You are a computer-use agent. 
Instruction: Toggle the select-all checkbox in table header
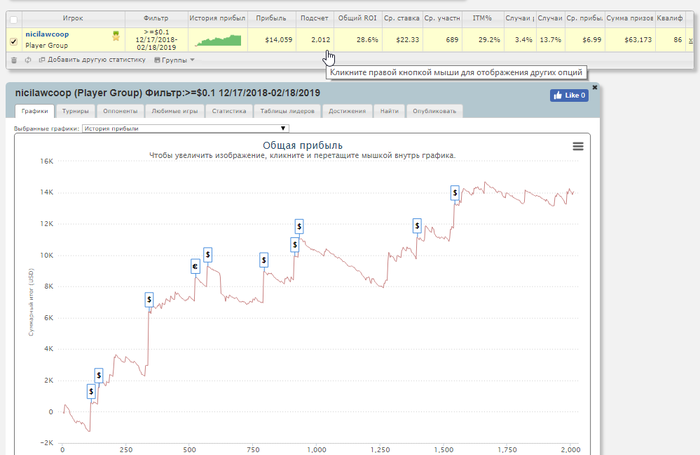tap(14, 20)
